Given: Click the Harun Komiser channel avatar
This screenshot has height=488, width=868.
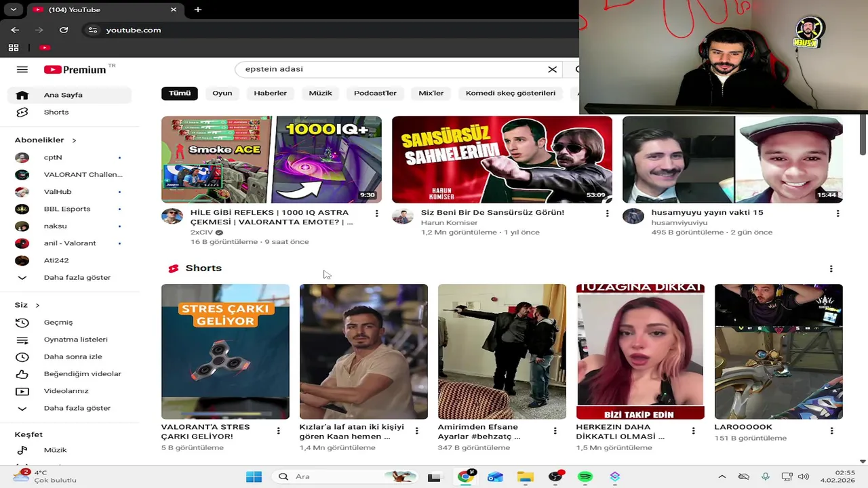Looking at the screenshot, I should (403, 216).
